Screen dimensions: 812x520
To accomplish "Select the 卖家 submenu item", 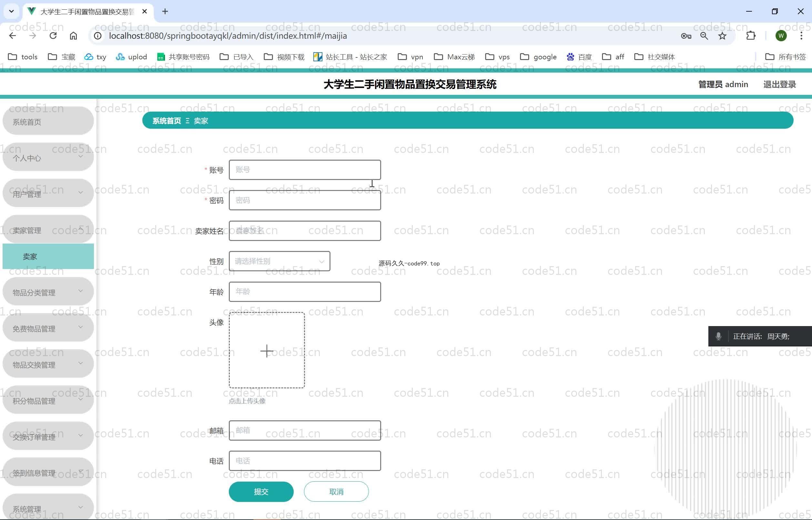I will click(48, 256).
